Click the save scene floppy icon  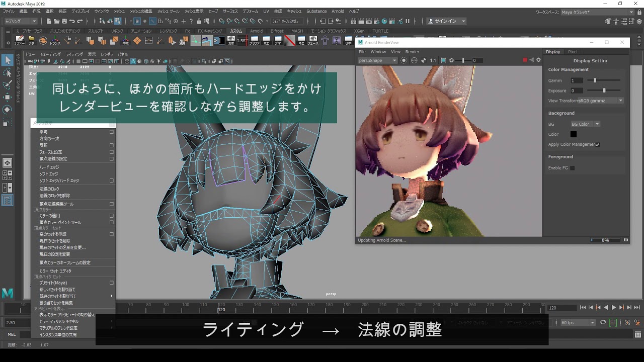point(64,21)
